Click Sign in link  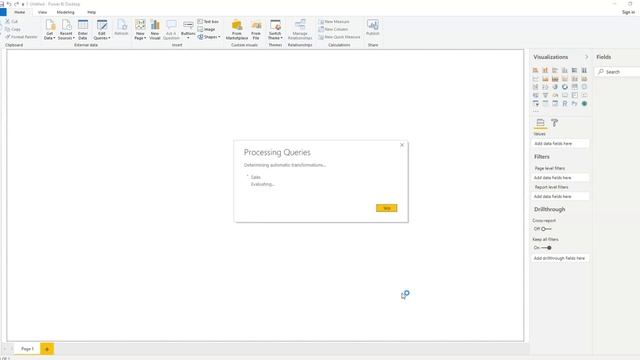pos(628,12)
